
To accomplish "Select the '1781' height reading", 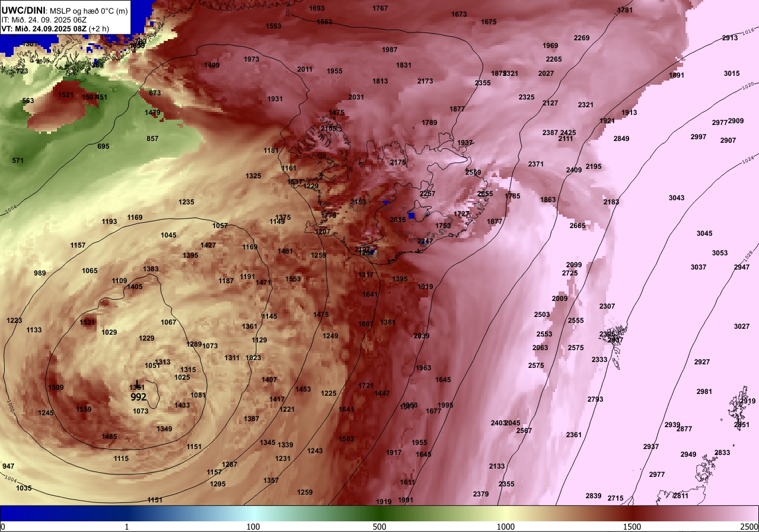I will [625, 10].
